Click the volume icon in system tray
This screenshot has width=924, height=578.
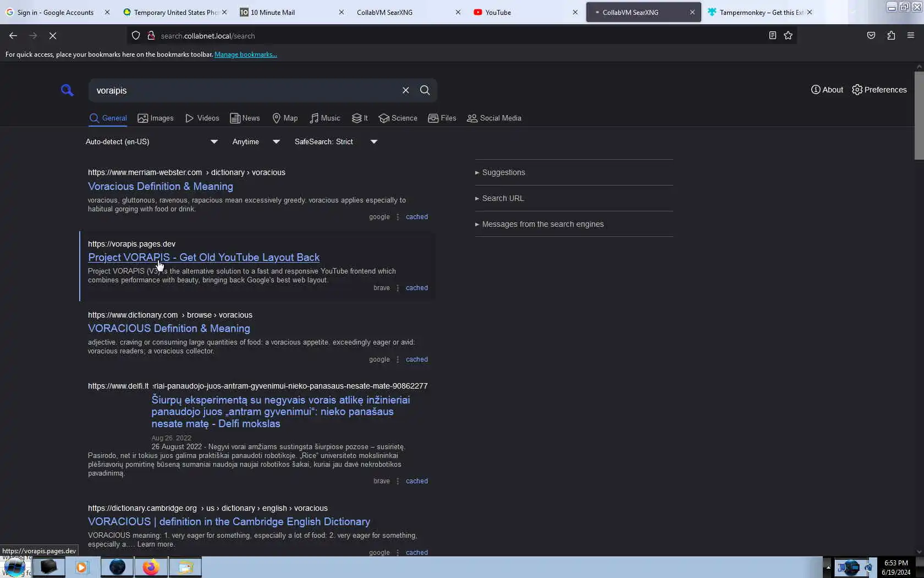click(x=868, y=568)
